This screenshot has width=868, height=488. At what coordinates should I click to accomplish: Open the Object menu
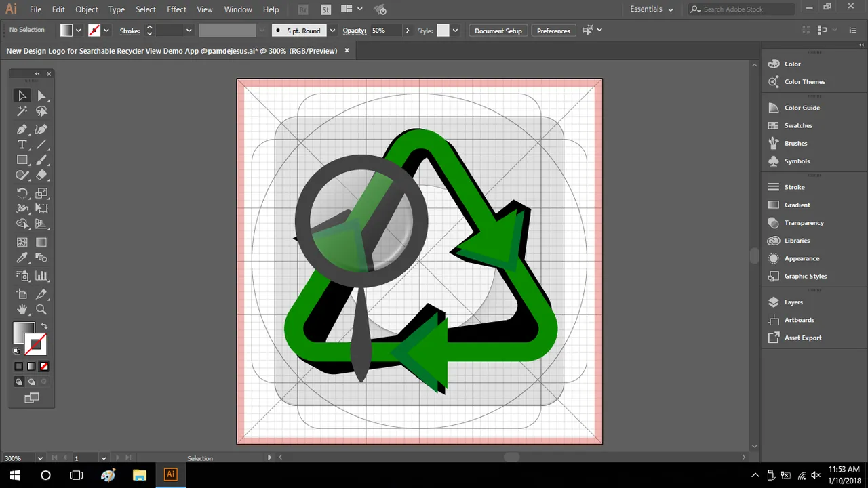(x=86, y=9)
